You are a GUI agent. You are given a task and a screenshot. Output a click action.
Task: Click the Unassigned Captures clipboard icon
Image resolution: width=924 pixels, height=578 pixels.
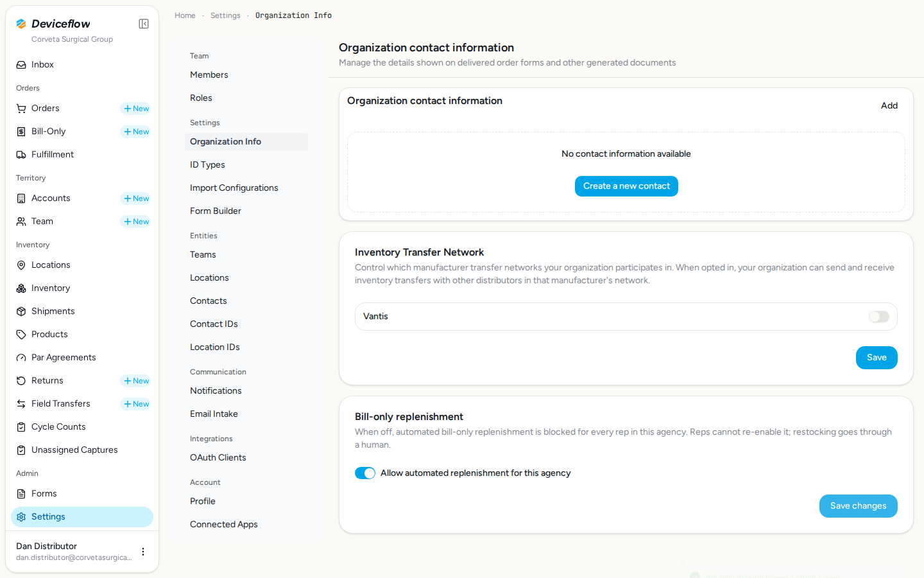coord(21,450)
